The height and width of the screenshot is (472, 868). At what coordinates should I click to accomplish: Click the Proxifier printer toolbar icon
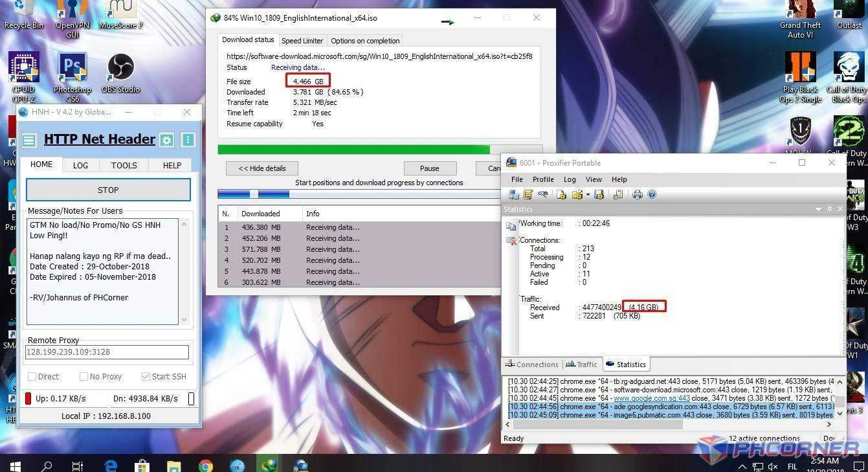click(638, 194)
